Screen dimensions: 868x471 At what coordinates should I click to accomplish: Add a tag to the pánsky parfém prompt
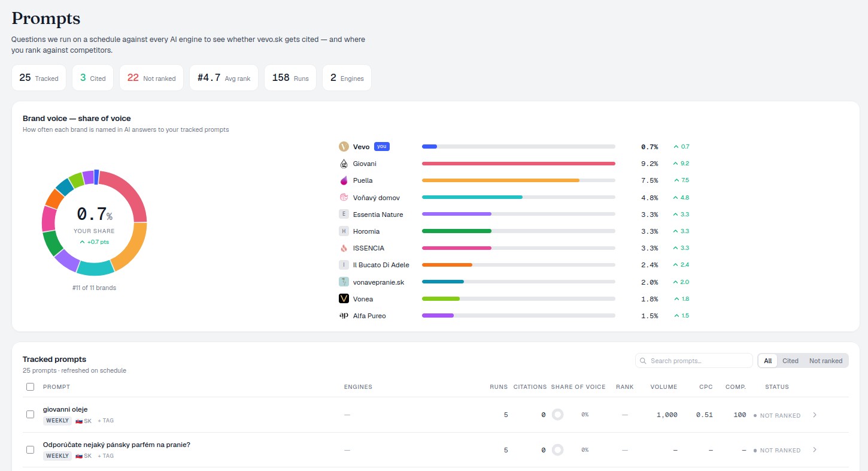coord(106,457)
